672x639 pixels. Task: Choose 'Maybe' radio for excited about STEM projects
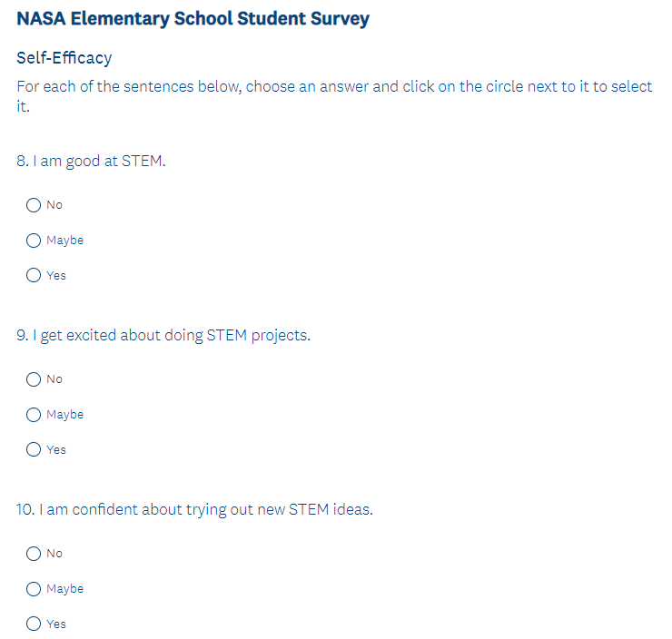coord(34,415)
